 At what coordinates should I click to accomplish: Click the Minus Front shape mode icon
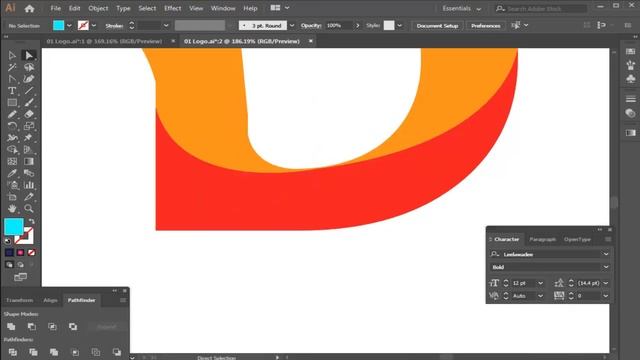pyautogui.click(x=31, y=327)
